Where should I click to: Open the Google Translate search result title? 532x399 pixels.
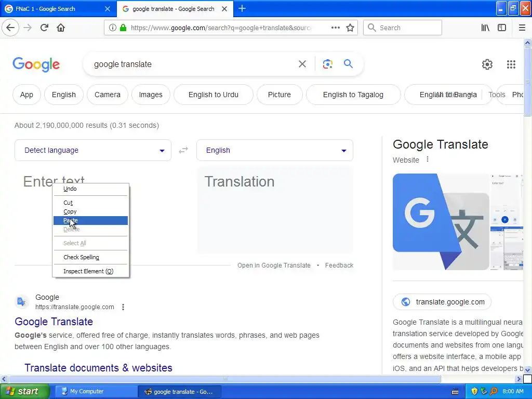(54, 321)
